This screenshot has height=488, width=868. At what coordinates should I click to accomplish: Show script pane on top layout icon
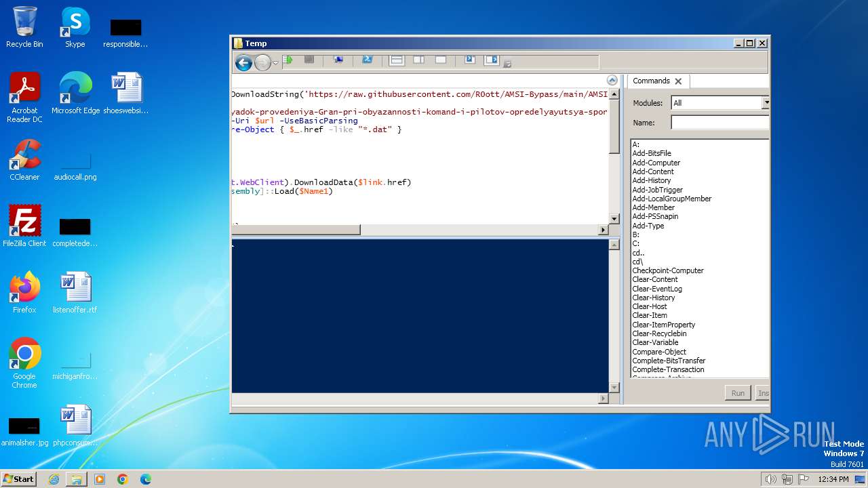pyautogui.click(x=397, y=60)
